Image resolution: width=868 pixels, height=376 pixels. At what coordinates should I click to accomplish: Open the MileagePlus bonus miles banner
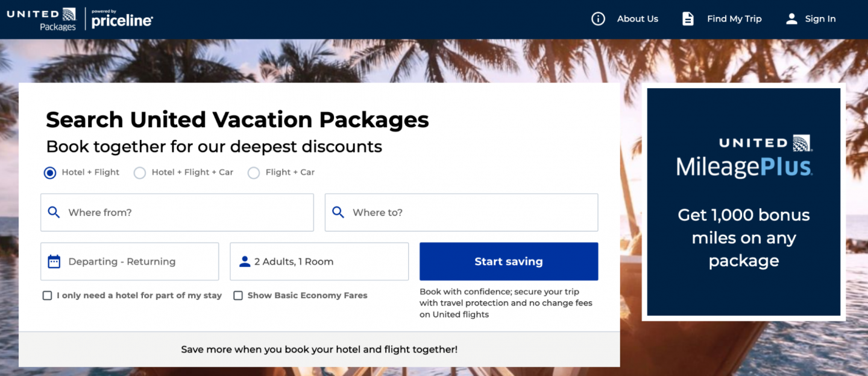click(x=743, y=202)
